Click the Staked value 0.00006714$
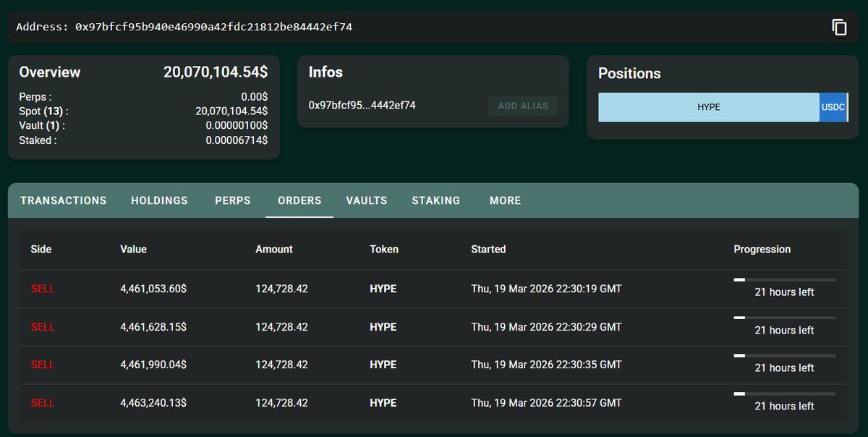Screen dimensions: 868x437 (x=237, y=140)
